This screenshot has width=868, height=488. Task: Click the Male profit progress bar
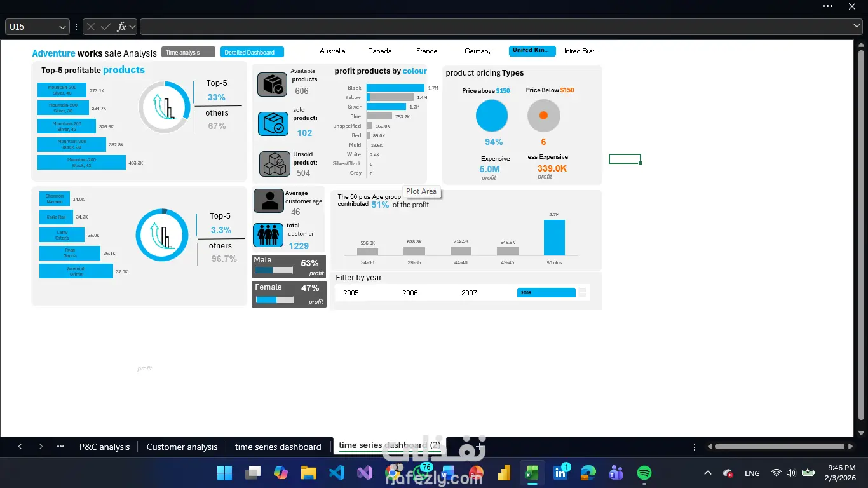(274, 270)
